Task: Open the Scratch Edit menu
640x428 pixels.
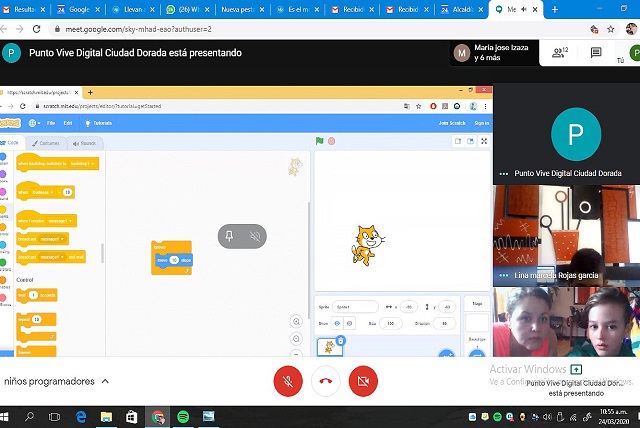Action: (x=68, y=123)
